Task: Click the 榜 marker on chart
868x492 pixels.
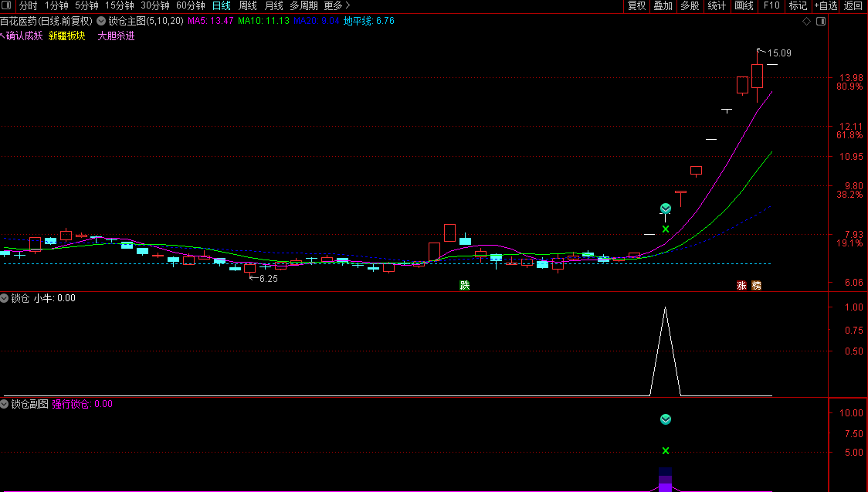Action: 756,286
